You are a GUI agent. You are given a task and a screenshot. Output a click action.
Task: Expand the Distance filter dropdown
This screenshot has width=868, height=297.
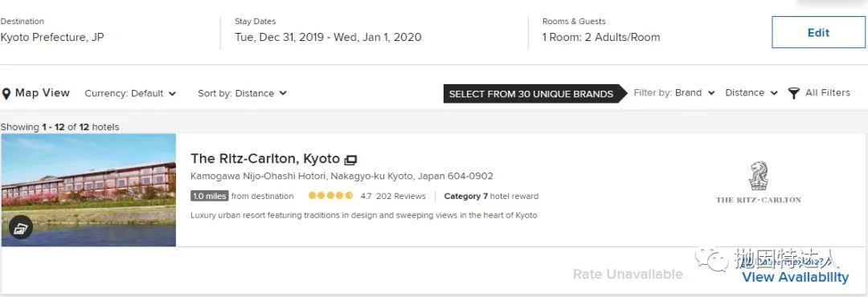(x=751, y=93)
